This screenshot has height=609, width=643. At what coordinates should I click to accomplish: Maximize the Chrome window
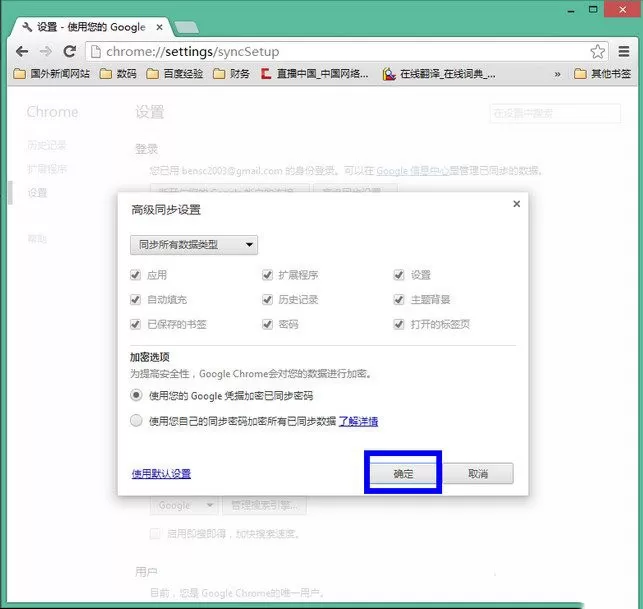pos(593,9)
